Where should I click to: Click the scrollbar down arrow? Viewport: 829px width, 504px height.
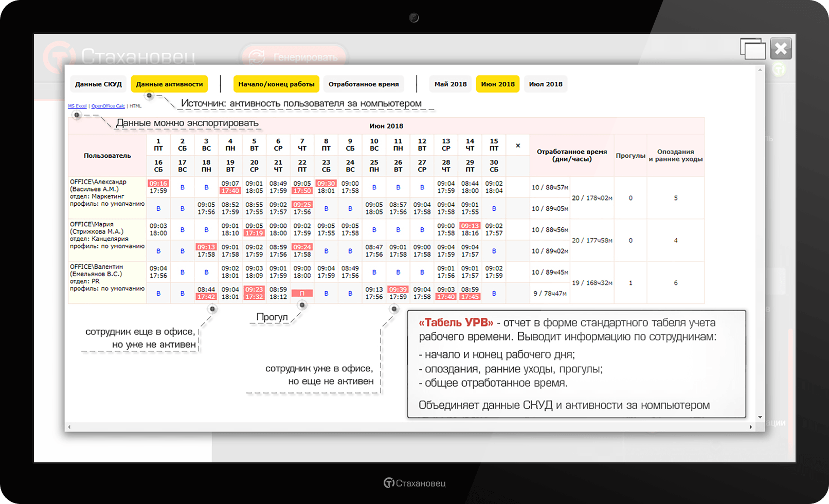click(760, 418)
